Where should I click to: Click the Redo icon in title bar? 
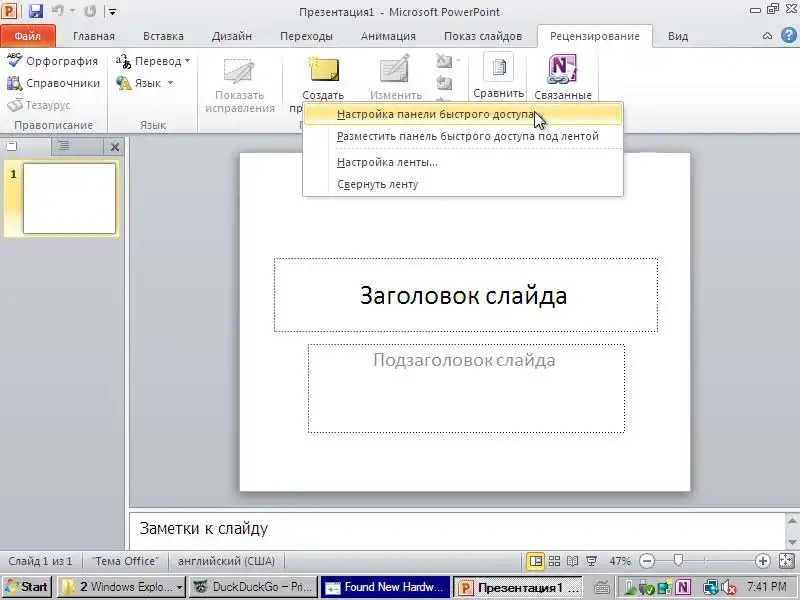[x=90, y=11]
